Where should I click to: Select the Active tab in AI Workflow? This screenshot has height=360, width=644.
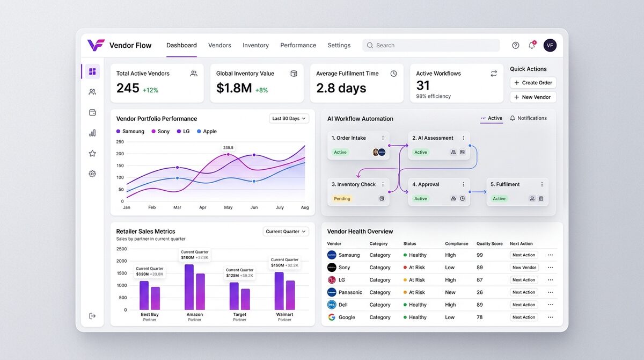click(492, 118)
